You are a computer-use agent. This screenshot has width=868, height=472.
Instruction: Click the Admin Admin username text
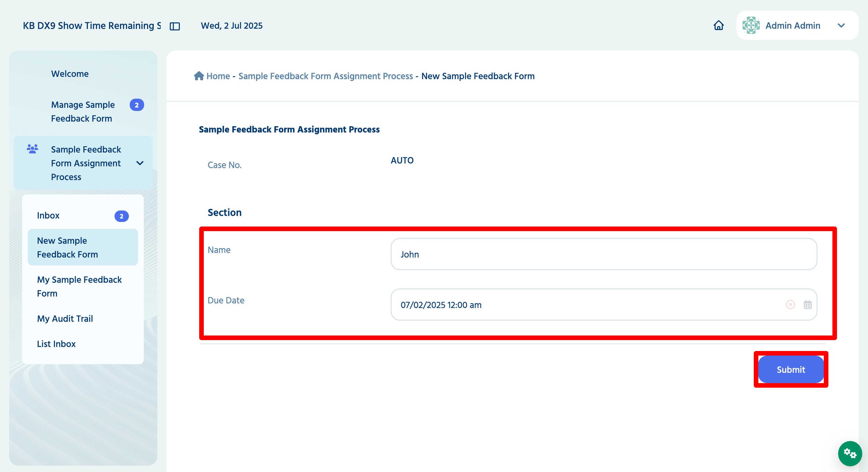coord(793,26)
